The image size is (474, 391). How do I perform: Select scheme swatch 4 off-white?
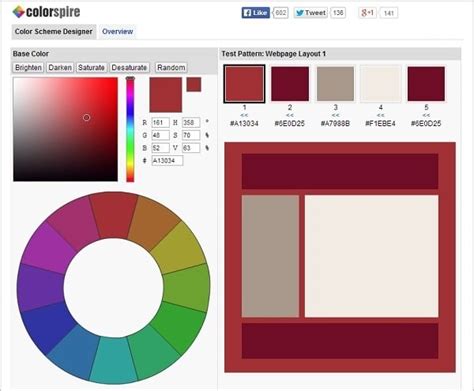(381, 84)
